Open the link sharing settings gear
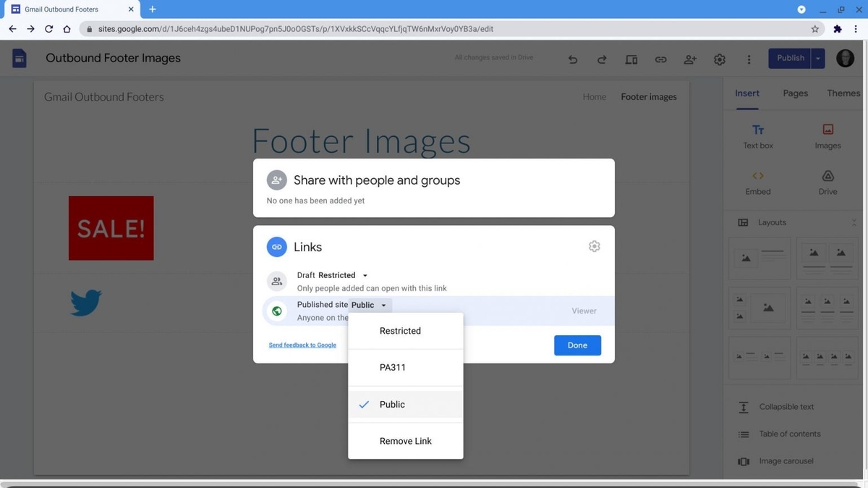Screen dimensions: 868x488 point(594,246)
